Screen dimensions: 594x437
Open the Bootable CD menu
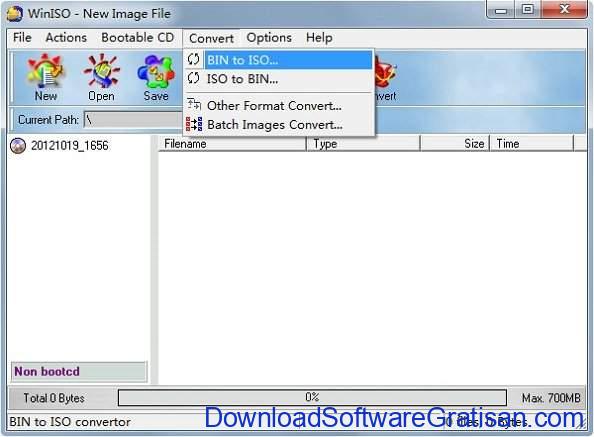[x=138, y=37]
